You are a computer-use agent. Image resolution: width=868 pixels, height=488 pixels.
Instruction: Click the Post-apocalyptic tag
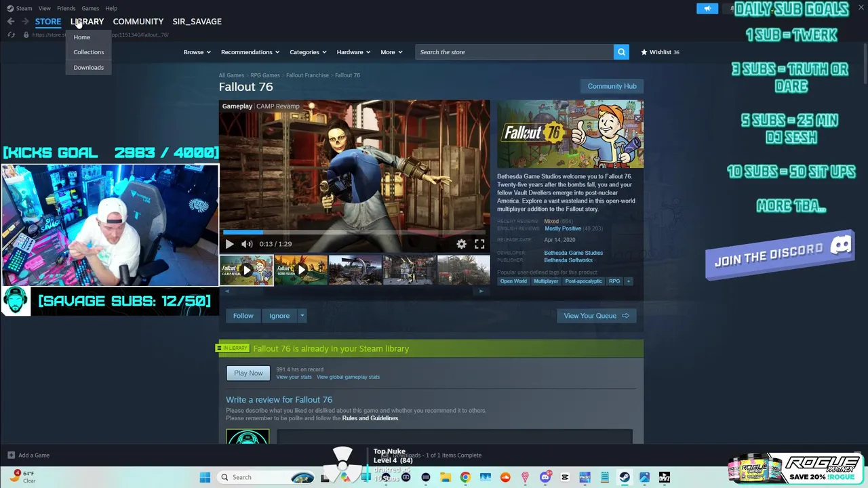(x=583, y=281)
